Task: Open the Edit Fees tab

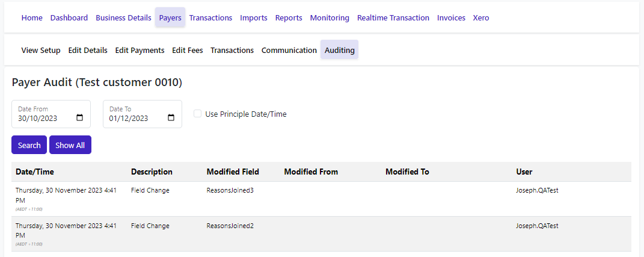Action: (188, 51)
